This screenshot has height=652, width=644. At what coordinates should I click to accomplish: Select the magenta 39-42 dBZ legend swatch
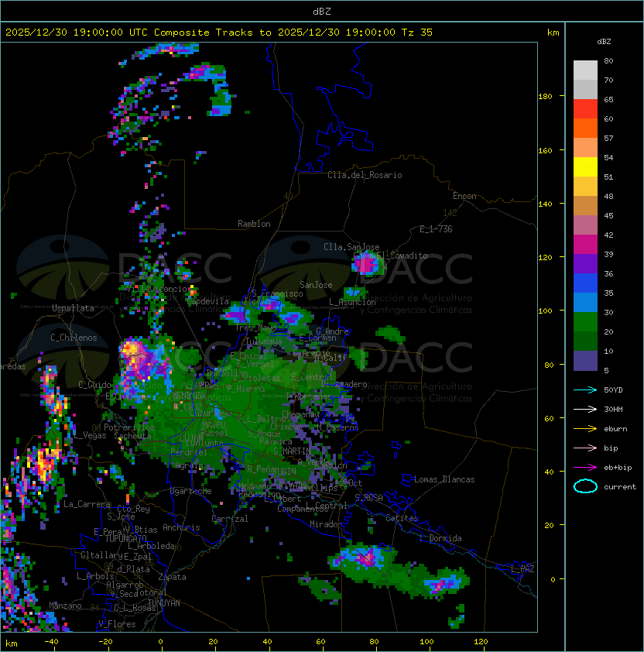click(x=585, y=244)
